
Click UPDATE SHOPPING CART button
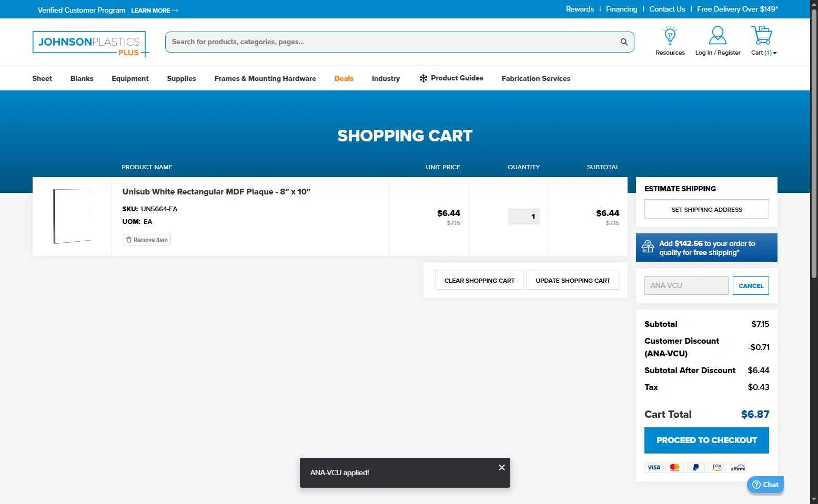(x=573, y=281)
